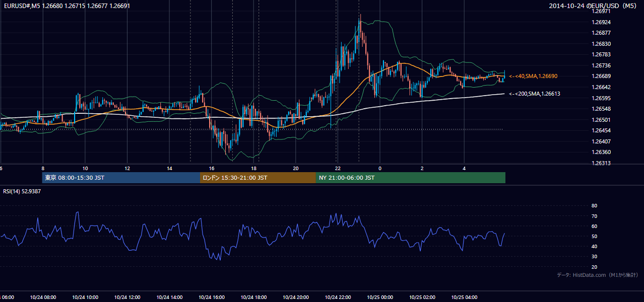Click the 1.26642 price axis label

[x=601, y=87]
